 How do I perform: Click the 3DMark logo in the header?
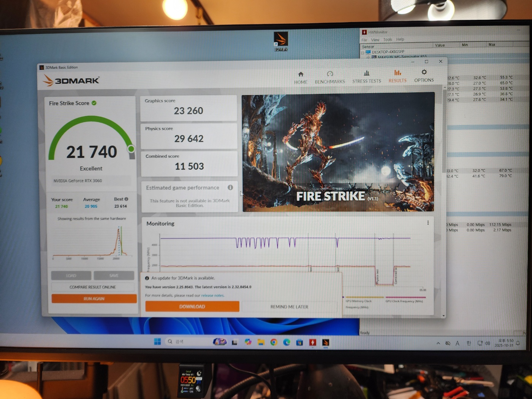coord(71,80)
